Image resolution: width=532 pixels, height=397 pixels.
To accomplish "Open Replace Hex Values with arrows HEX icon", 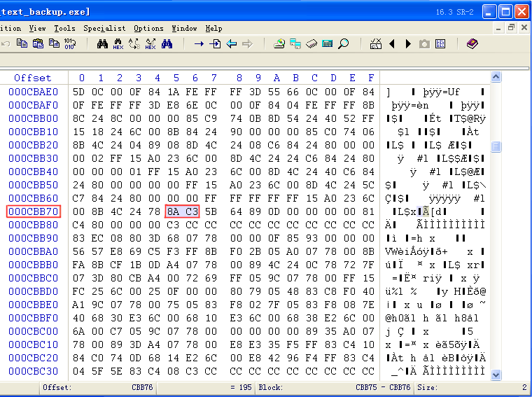I will tap(150, 44).
